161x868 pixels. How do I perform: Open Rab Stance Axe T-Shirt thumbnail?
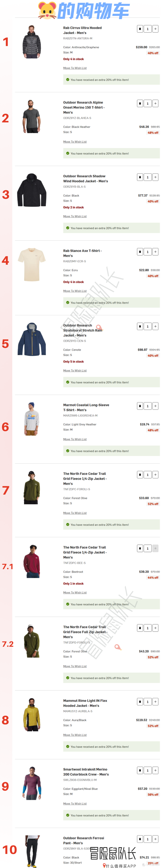32,265
